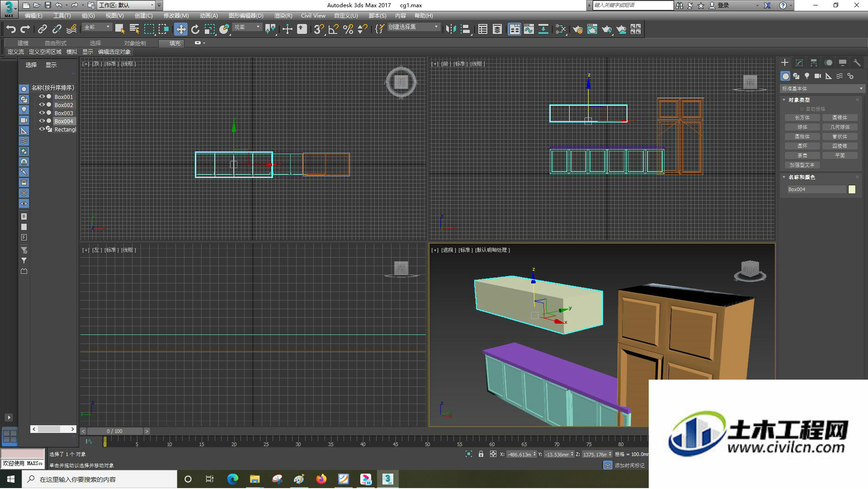The height and width of the screenshot is (489, 868).
Task: Open the Curve Editor icon
Action: pos(529,29)
